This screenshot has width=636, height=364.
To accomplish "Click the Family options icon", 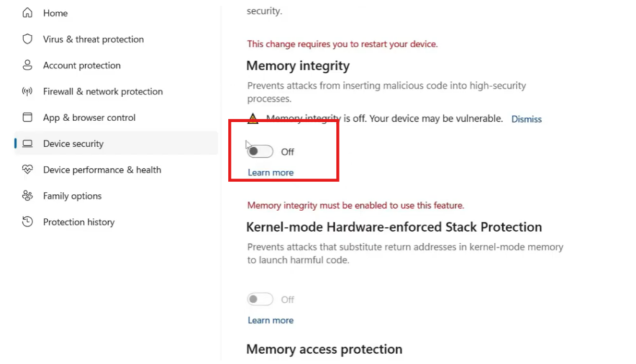I will click(x=27, y=196).
